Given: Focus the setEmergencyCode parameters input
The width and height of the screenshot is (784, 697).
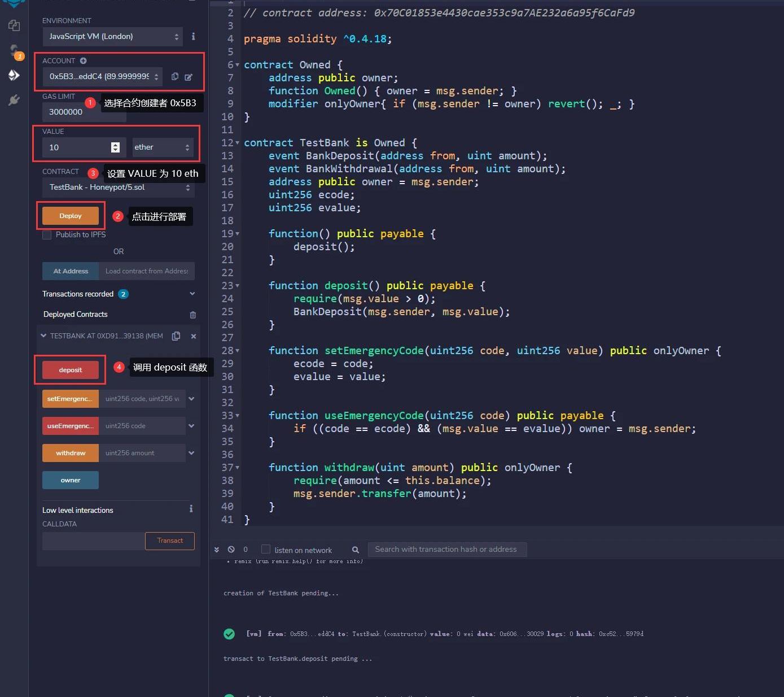Looking at the screenshot, I should click(142, 399).
